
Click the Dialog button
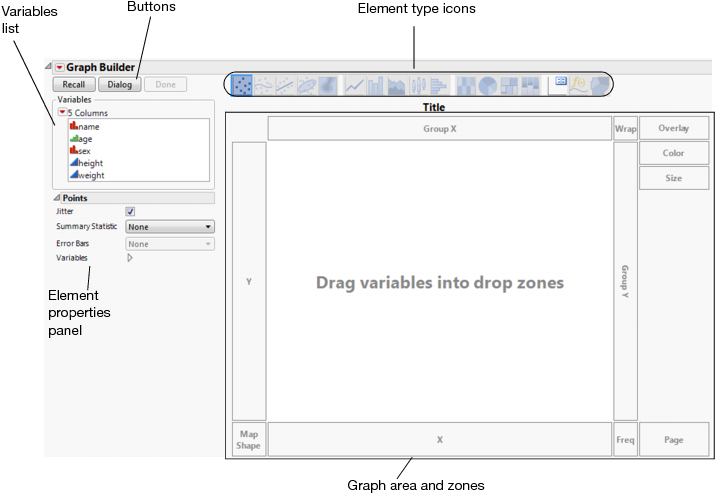(x=120, y=85)
